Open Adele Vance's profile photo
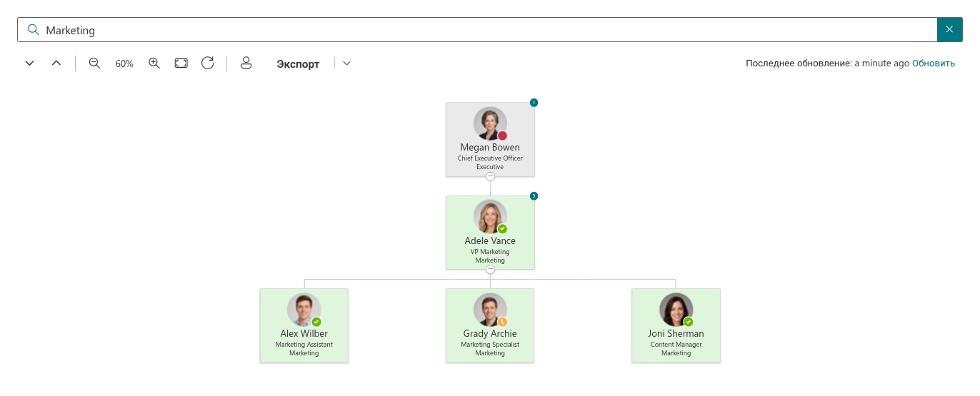Screen dimensions: 980x396 click(490, 217)
